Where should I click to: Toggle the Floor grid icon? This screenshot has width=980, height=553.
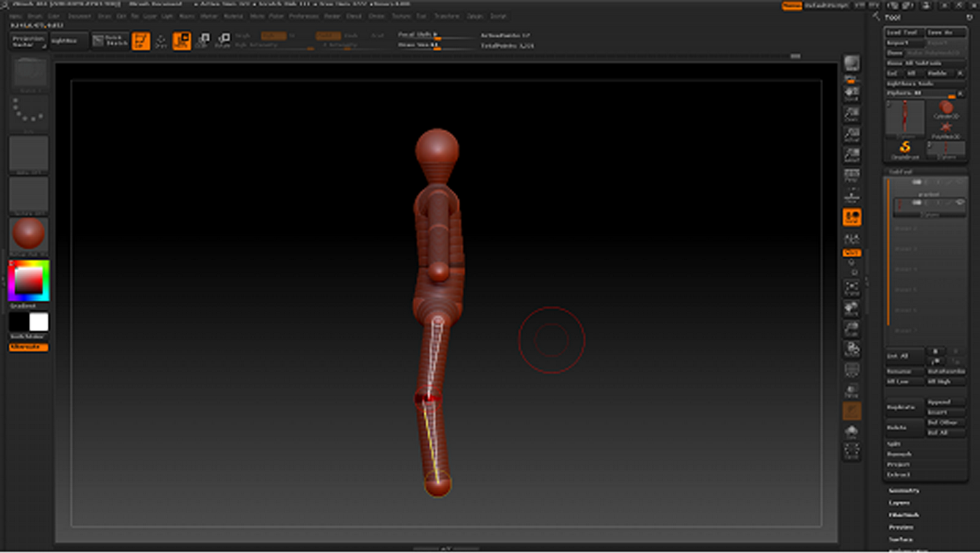pos(851,196)
